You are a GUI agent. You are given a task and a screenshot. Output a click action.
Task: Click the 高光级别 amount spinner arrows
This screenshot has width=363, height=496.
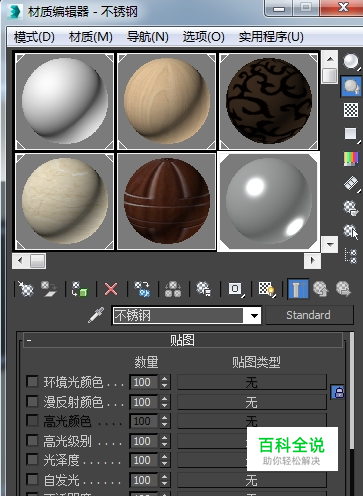tap(164, 441)
